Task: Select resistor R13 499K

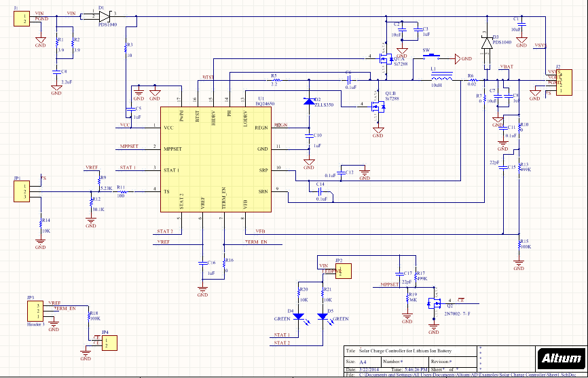Action: coord(519,167)
